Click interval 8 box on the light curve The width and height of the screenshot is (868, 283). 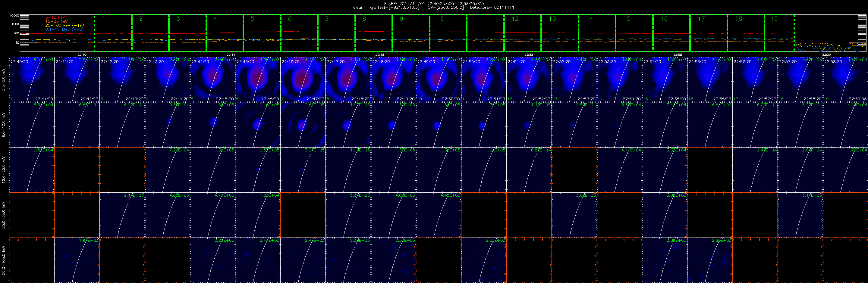[x=374, y=33]
